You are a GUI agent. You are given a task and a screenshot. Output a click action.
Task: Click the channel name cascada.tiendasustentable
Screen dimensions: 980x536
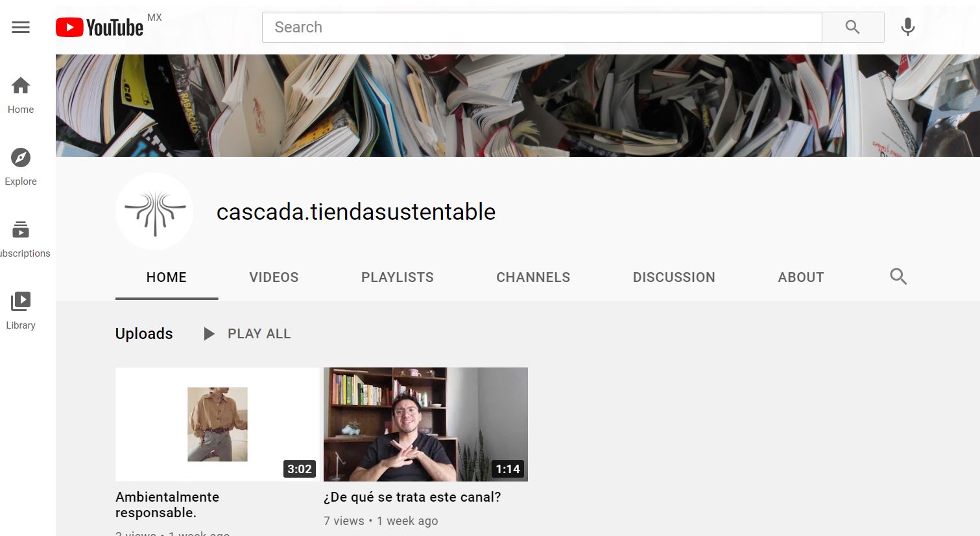(356, 212)
